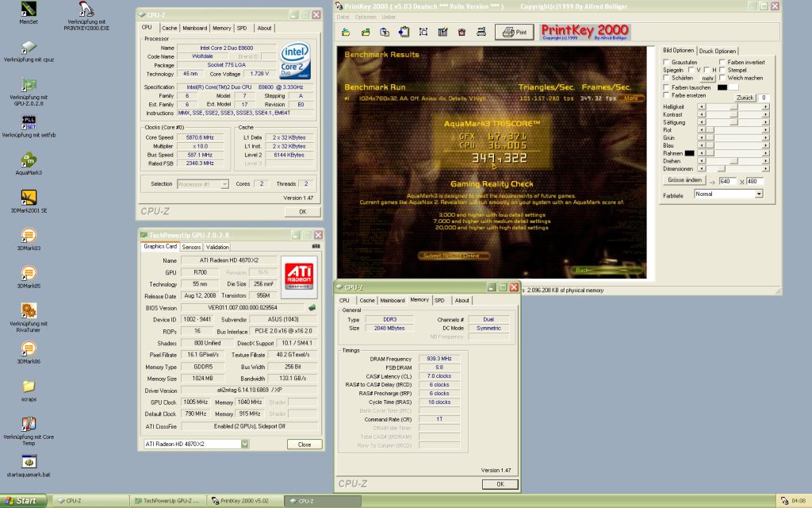The image size is (812, 508).
Task: Enable the Graustufen checkbox
Action: [x=666, y=62]
